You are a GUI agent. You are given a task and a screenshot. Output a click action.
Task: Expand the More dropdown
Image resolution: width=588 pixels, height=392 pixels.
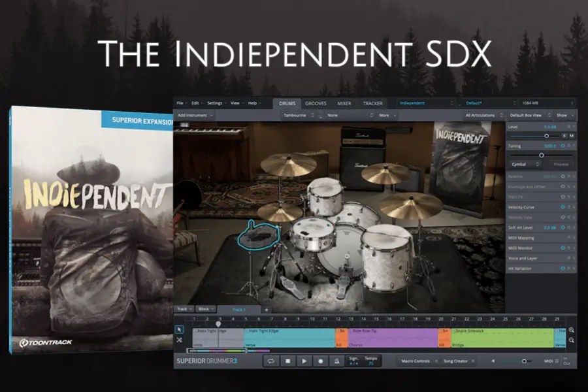click(387, 115)
